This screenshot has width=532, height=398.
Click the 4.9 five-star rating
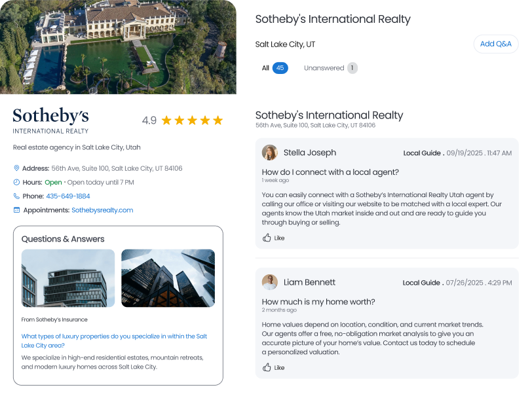[182, 120]
